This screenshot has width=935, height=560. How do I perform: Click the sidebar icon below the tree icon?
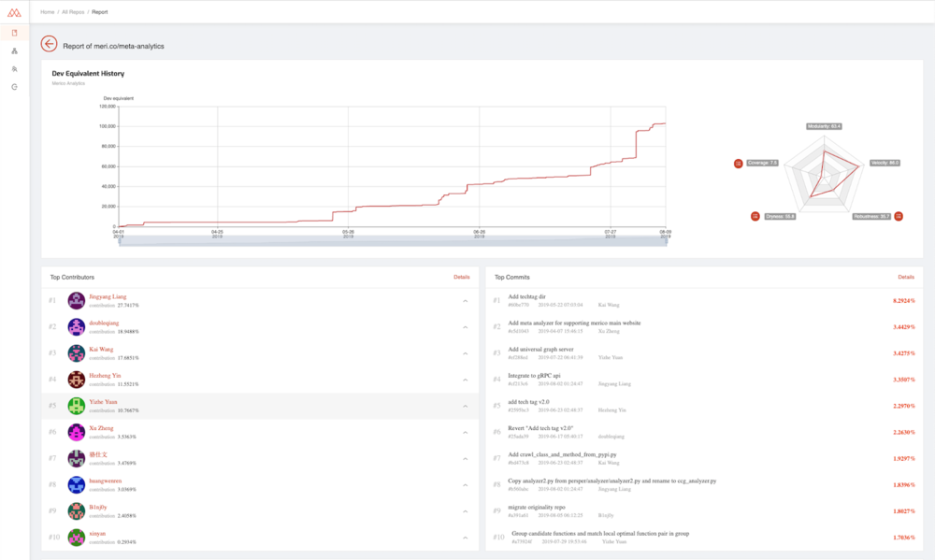14,68
